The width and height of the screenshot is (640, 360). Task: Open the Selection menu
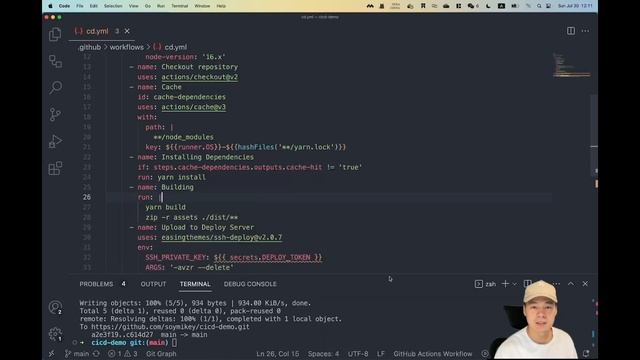(x=113, y=6)
